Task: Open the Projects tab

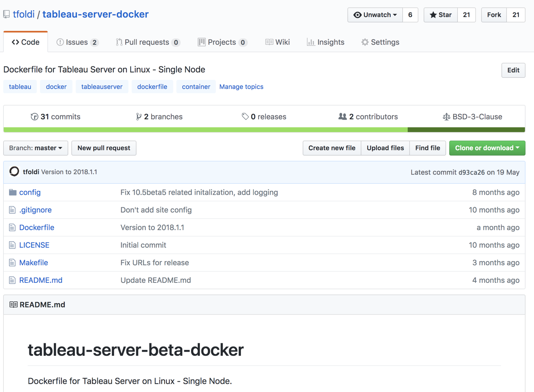Action: [x=222, y=42]
